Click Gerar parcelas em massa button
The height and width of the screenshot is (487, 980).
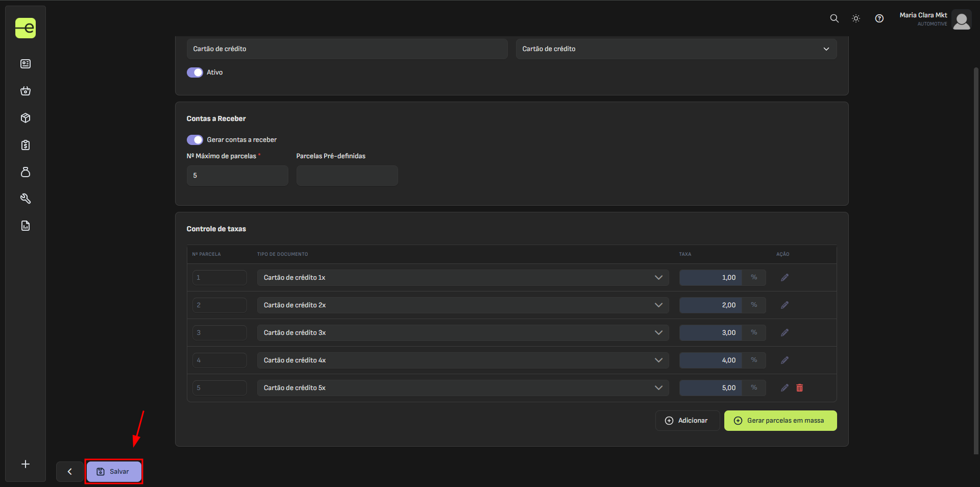click(780, 421)
